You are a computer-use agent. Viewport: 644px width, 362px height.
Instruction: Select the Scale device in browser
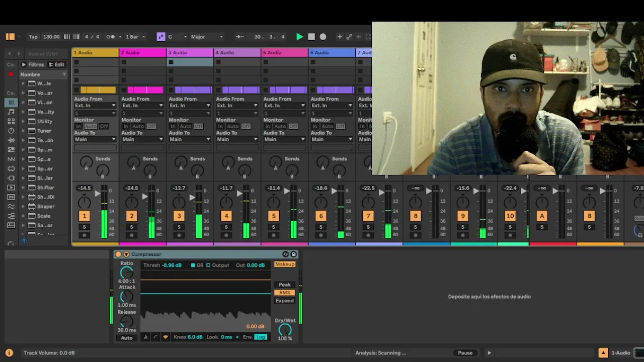pos(44,216)
